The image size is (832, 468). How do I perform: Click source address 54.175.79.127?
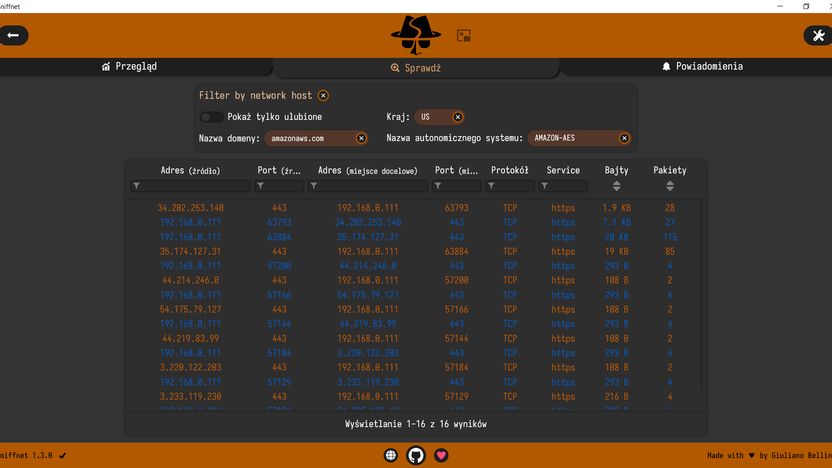coord(190,309)
